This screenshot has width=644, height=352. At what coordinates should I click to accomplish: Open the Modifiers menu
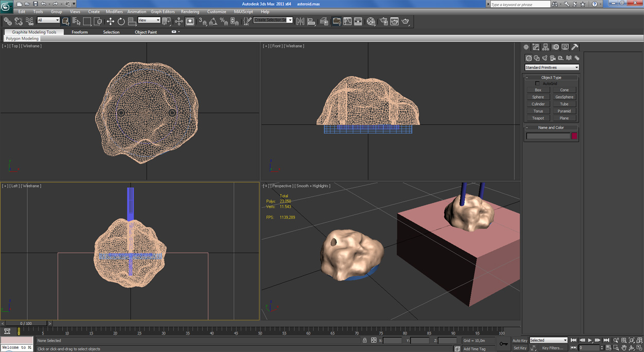114,11
